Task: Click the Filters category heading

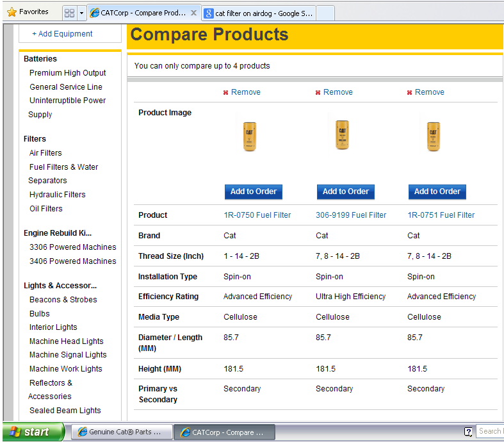Action: pos(35,139)
